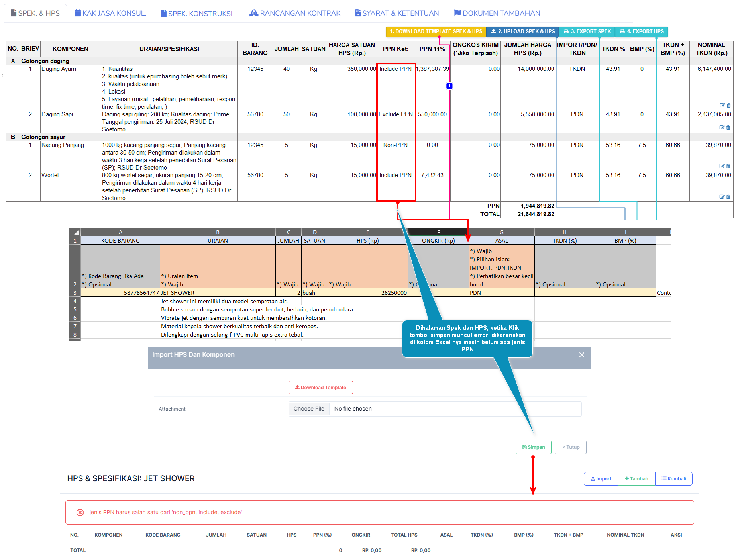This screenshot has width=736, height=560.
Task: Click the 'Kacang Panjang' component cell
Action: click(71, 156)
